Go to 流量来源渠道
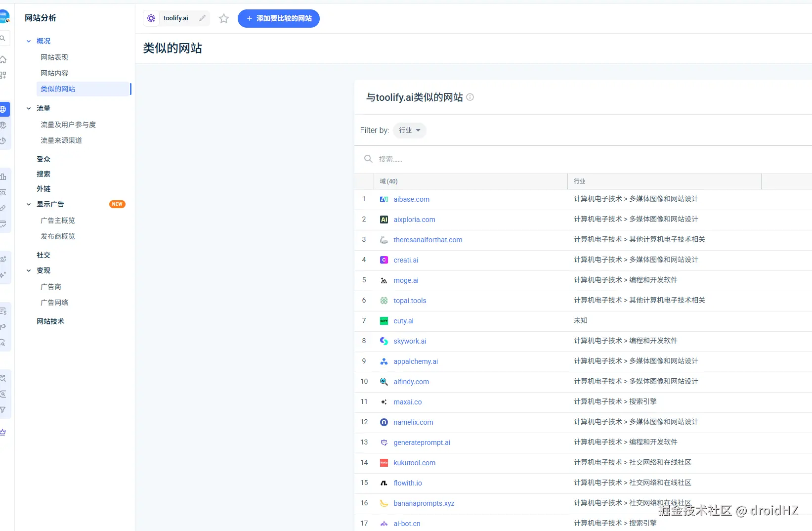812x531 pixels. point(61,140)
